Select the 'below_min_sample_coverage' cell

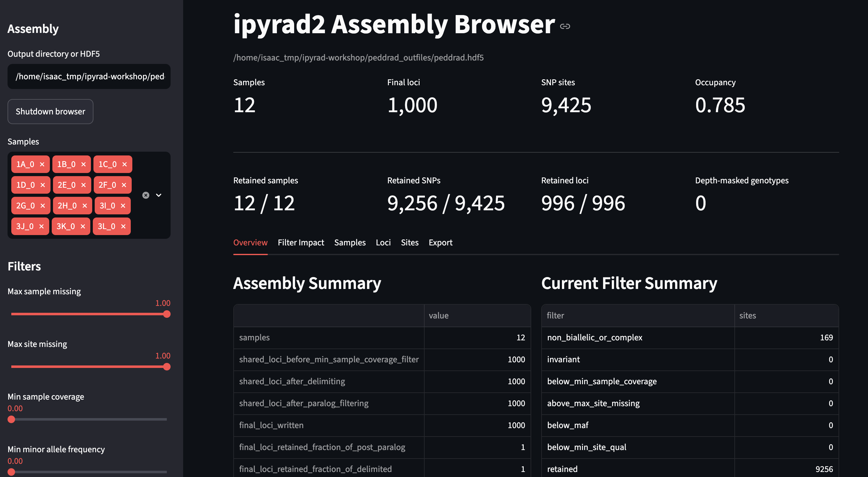click(x=638, y=381)
